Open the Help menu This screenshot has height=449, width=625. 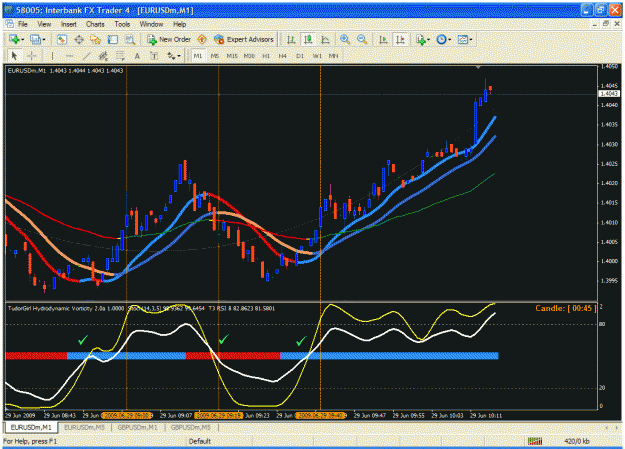179,24
